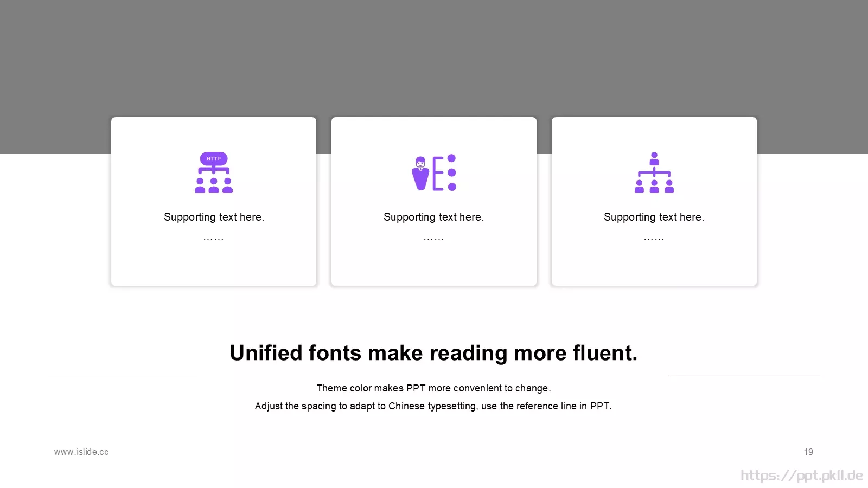Select the presenter with bullet list icon
Viewport: 868px width, 488px height.
(x=434, y=172)
